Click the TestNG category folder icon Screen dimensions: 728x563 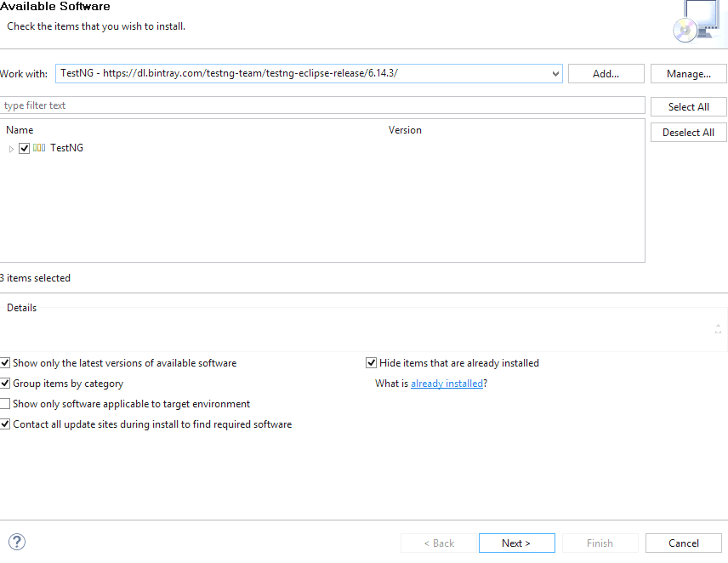pos(37,147)
